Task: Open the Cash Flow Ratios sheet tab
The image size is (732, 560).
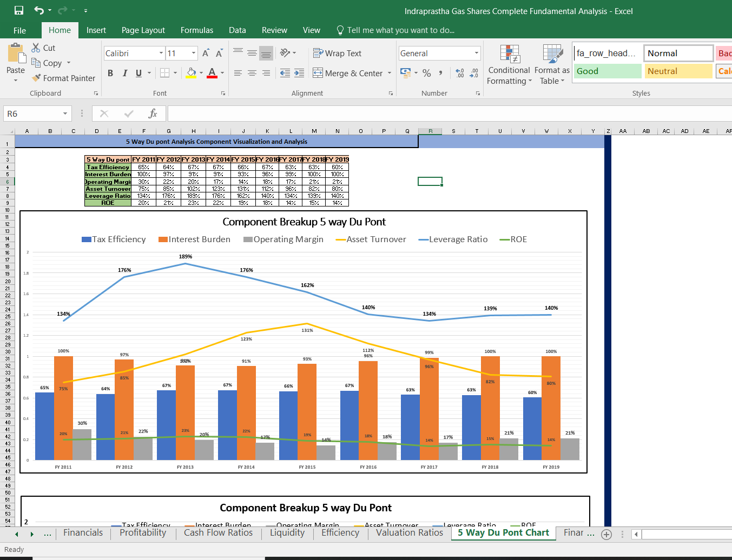Action: (218, 533)
